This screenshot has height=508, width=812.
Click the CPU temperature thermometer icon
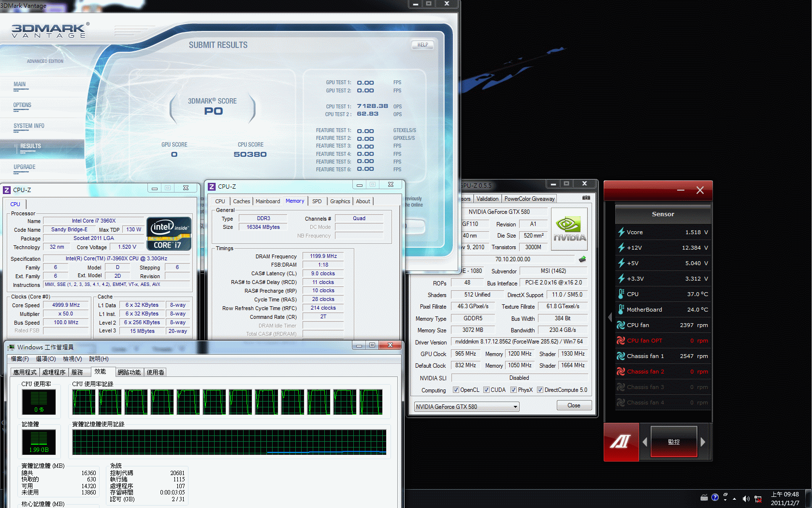click(621, 294)
